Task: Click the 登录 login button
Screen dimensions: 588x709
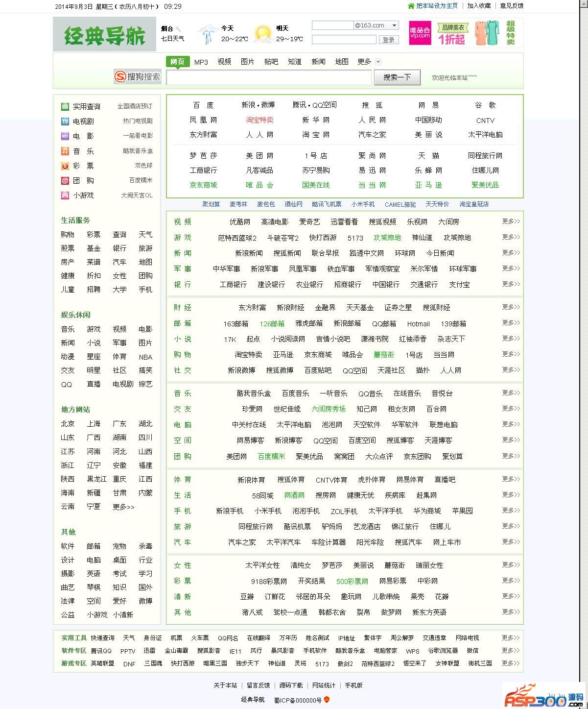Action: [x=388, y=40]
